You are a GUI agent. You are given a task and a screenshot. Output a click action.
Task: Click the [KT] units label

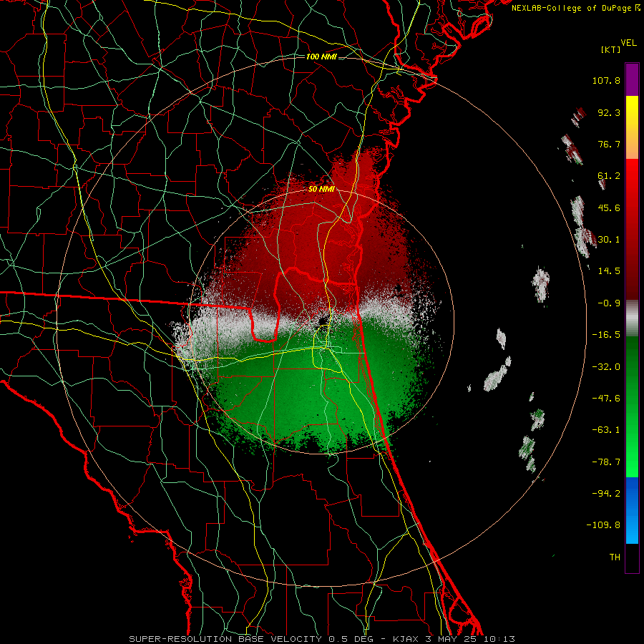tap(611, 49)
